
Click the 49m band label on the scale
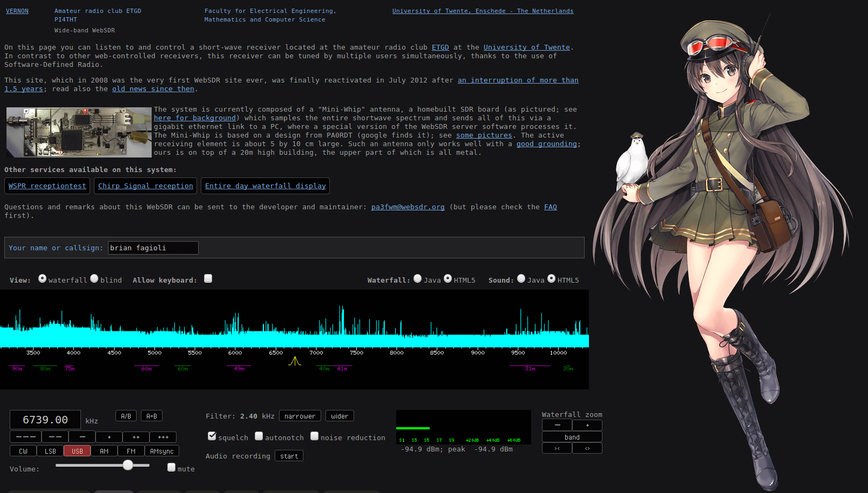(239, 368)
